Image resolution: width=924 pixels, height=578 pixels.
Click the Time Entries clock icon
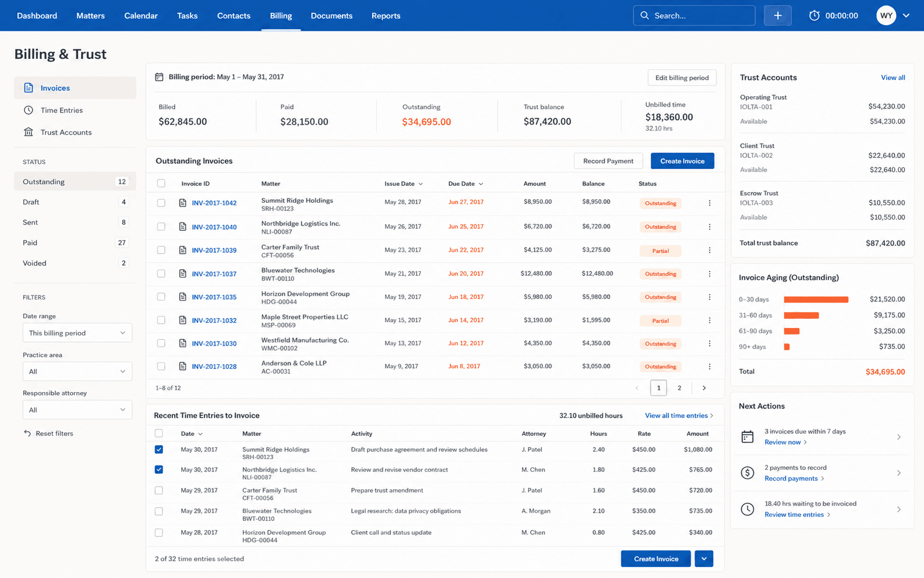point(29,110)
